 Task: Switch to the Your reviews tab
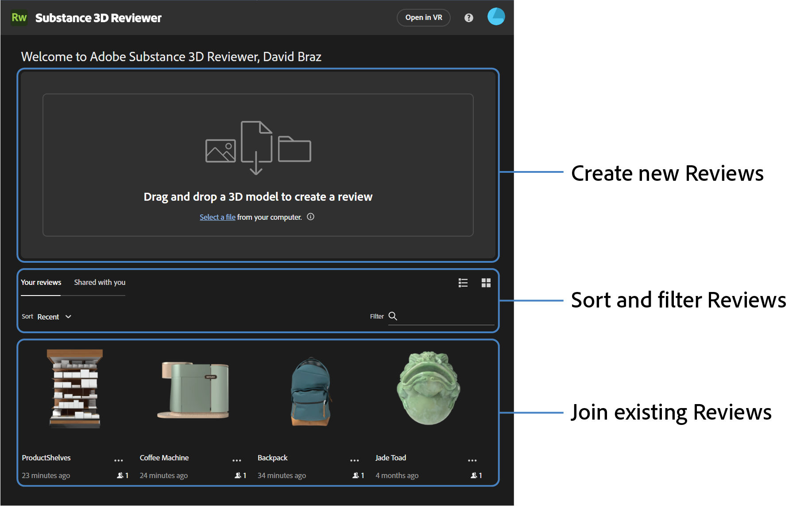pos(41,283)
